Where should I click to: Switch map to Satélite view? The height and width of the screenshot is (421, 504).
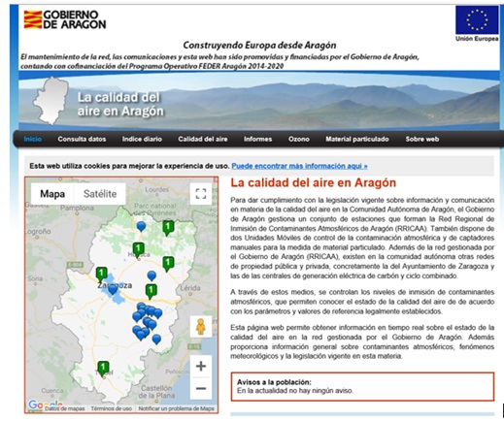point(100,194)
